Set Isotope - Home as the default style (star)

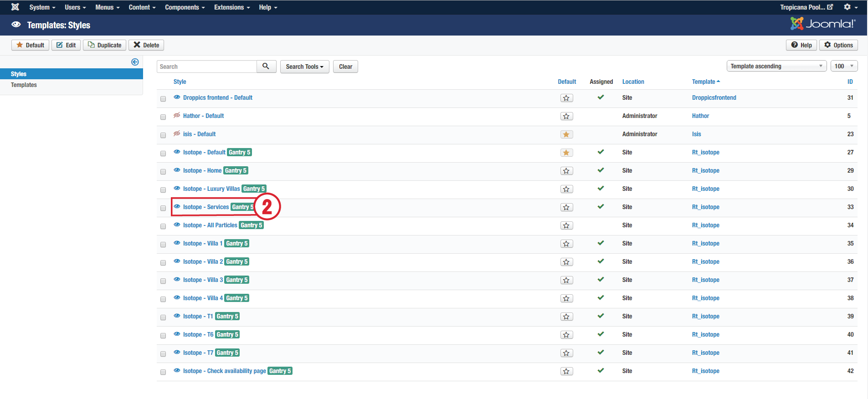pyautogui.click(x=566, y=171)
